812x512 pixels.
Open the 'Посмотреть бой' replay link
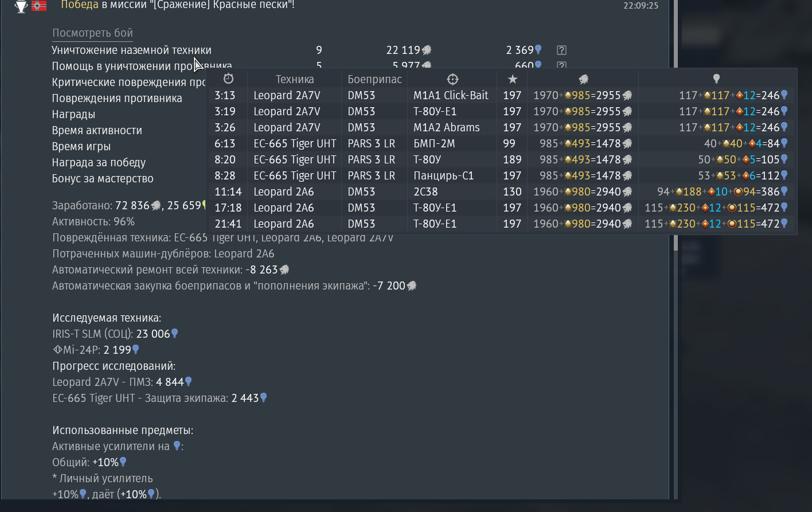tap(92, 33)
